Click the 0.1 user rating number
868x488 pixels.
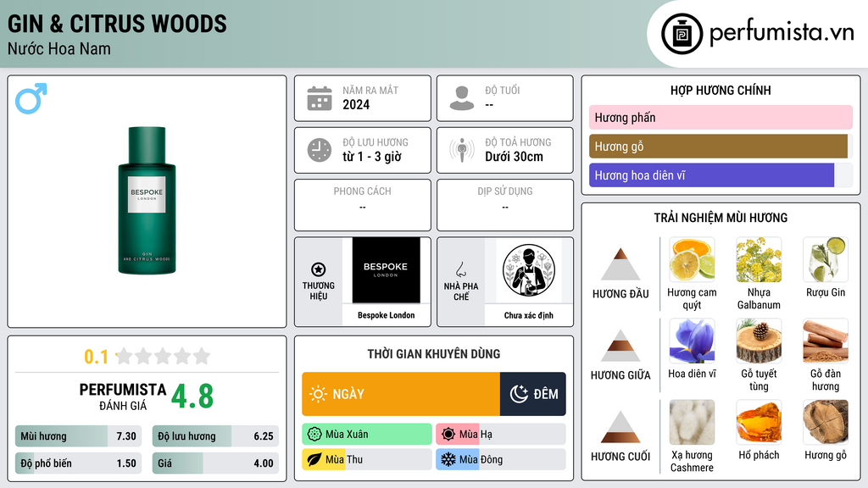tap(96, 357)
